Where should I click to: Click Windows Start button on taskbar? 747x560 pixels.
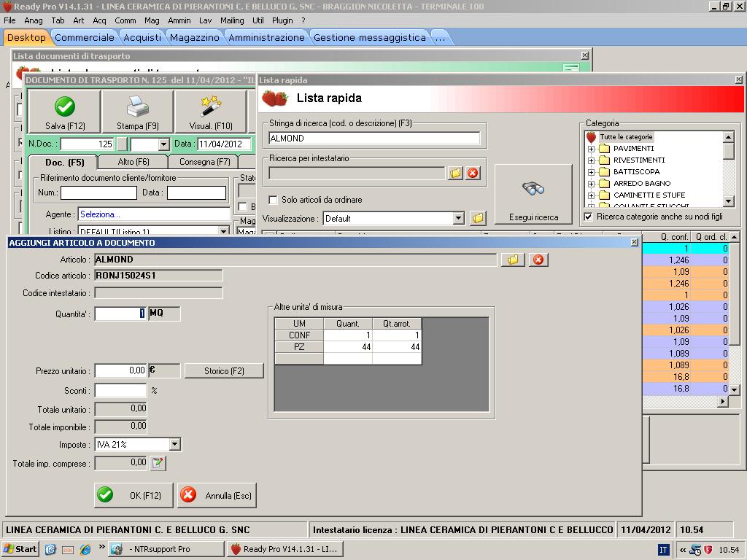coord(20,549)
